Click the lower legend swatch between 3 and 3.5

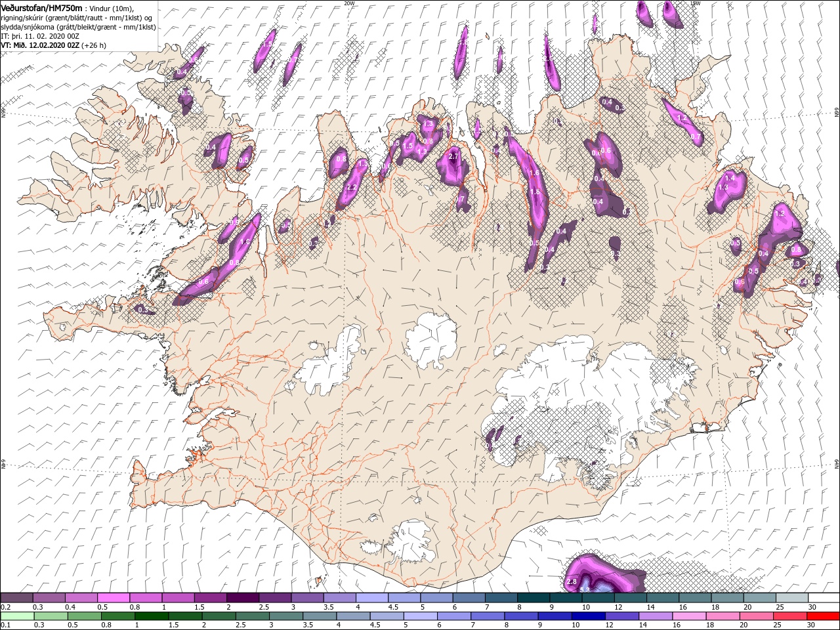[285, 616]
